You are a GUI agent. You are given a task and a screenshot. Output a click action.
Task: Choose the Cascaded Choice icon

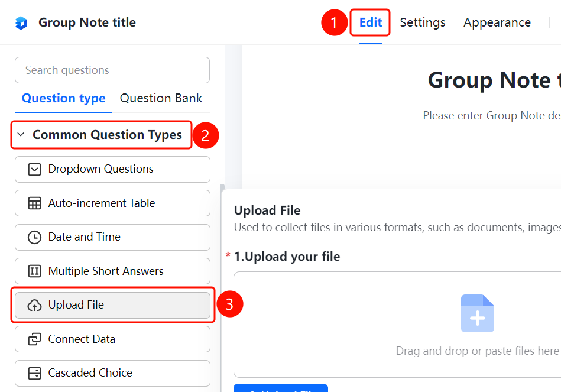pyautogui.click(x=34, y=373)
